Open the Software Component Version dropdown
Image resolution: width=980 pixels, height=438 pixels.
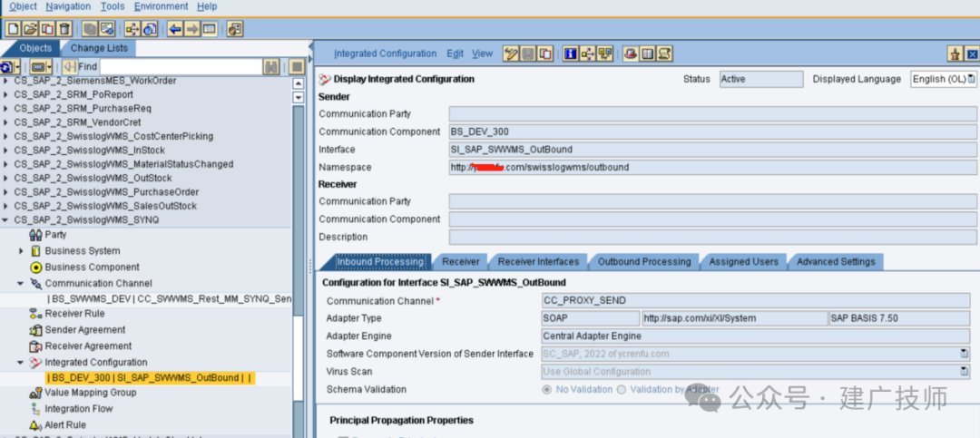(x=965, y=354)
